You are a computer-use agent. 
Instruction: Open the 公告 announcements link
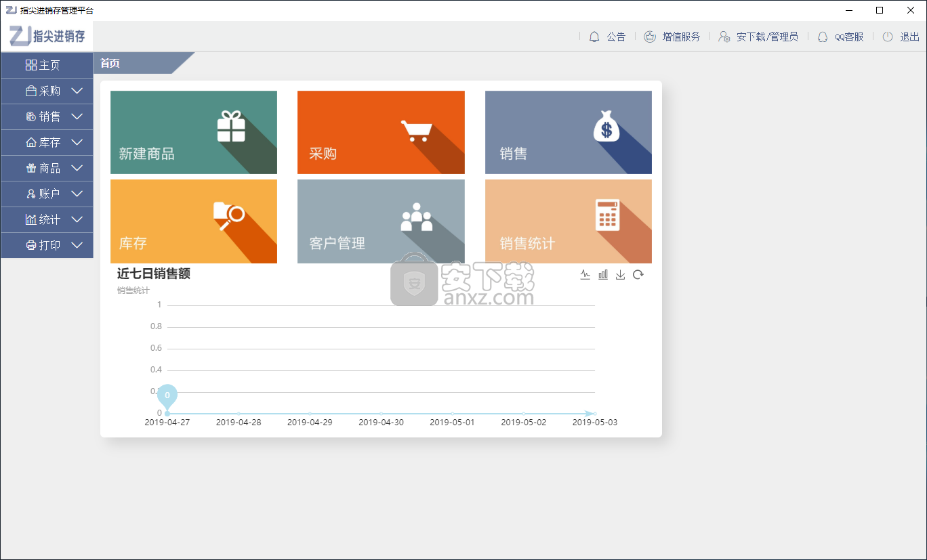click(x=616, y=37)
